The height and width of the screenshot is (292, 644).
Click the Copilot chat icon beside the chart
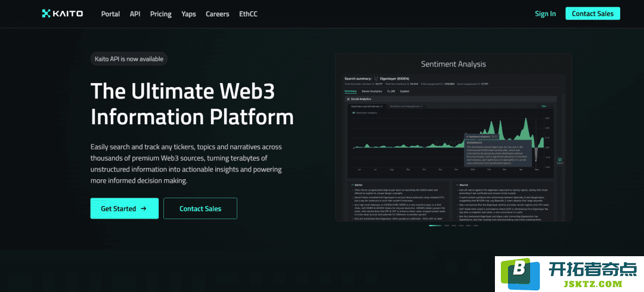click(560, 161)
